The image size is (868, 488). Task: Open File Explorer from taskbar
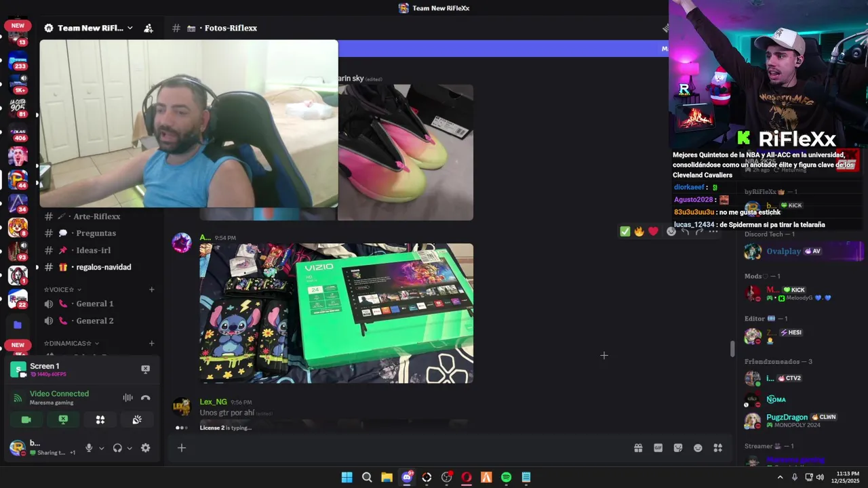click(x=387, y=477)
